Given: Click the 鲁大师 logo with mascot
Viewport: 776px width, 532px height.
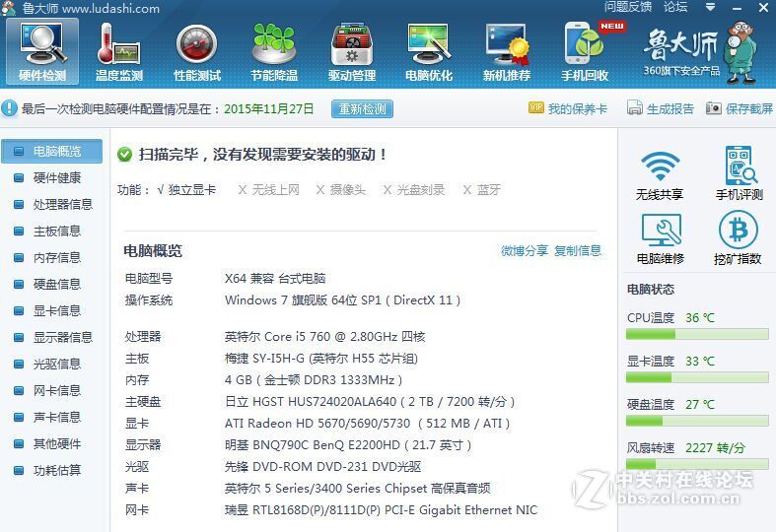Looking at the screenshot, I should tap(700, 53).
